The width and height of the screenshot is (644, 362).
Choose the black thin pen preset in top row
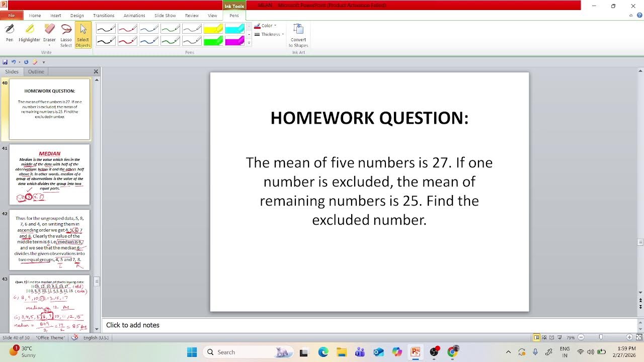[106, 29]
